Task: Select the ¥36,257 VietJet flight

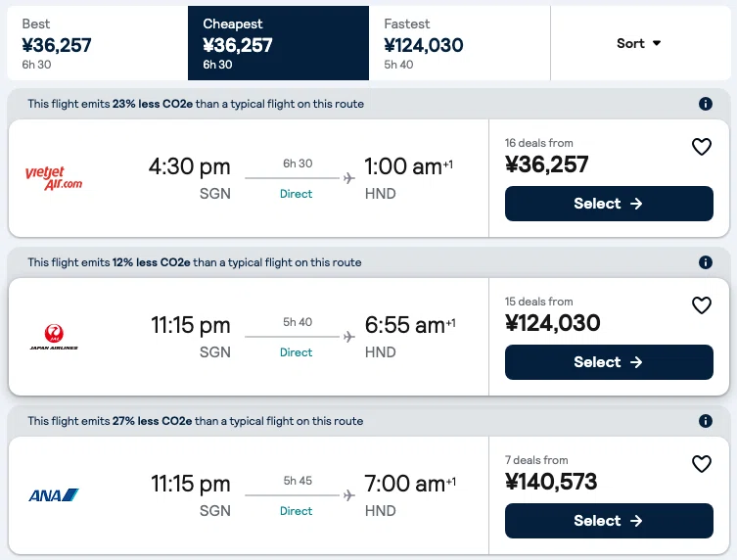Action: coord(609,204)
